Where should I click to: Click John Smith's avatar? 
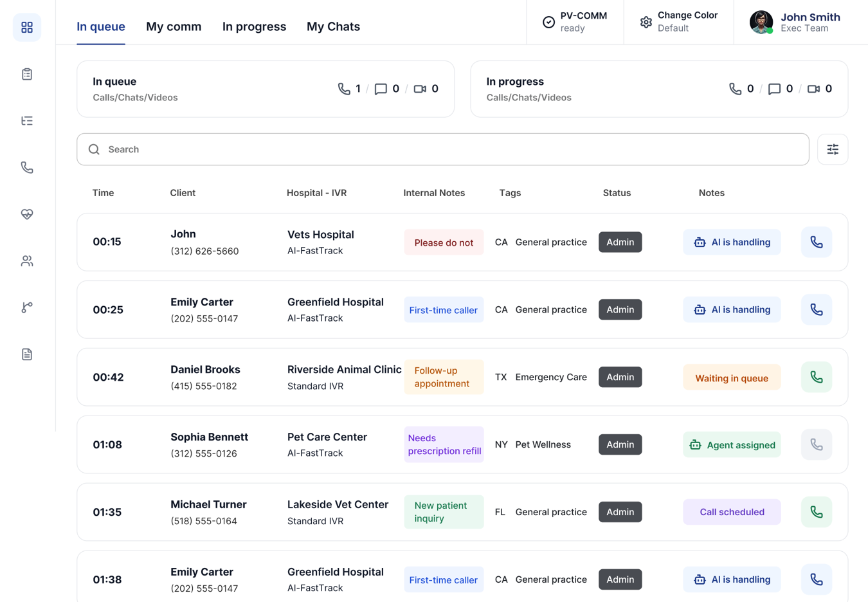(761, 22)
